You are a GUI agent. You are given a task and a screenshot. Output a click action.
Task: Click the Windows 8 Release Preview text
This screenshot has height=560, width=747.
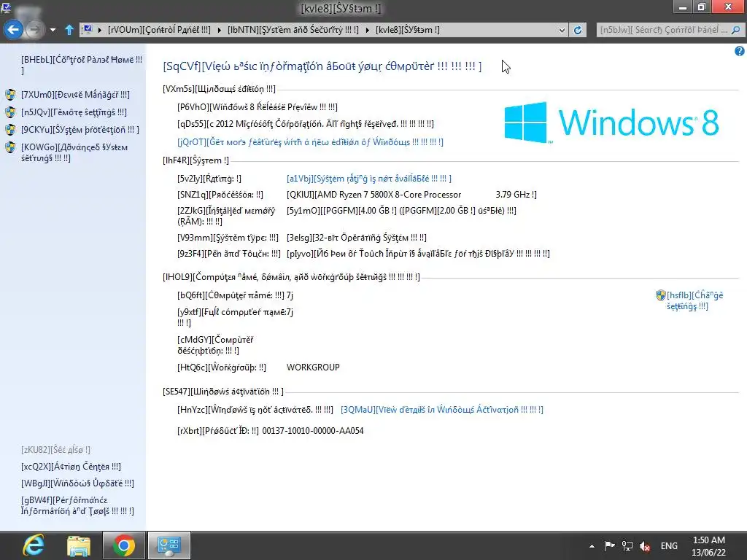click(x=258, y=107)
